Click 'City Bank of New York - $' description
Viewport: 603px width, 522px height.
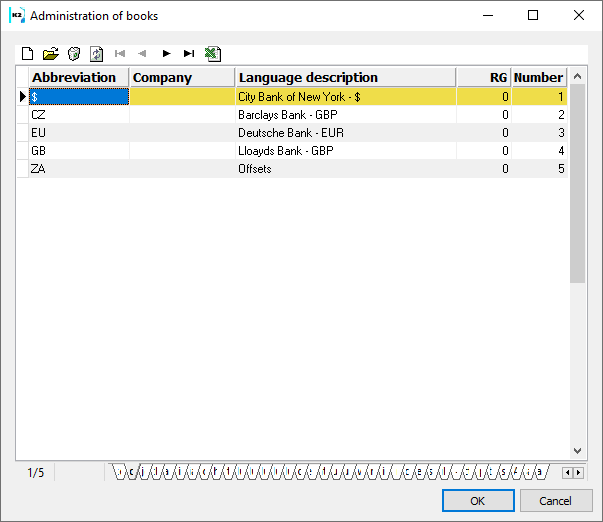[x=346, y=97]
